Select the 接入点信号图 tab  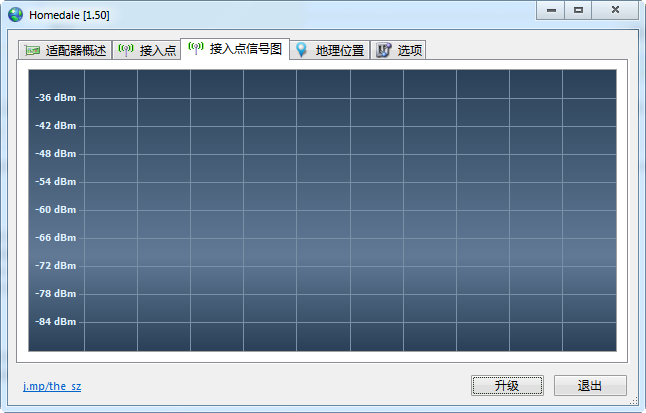pyautogui.click(x=235, y=49)
